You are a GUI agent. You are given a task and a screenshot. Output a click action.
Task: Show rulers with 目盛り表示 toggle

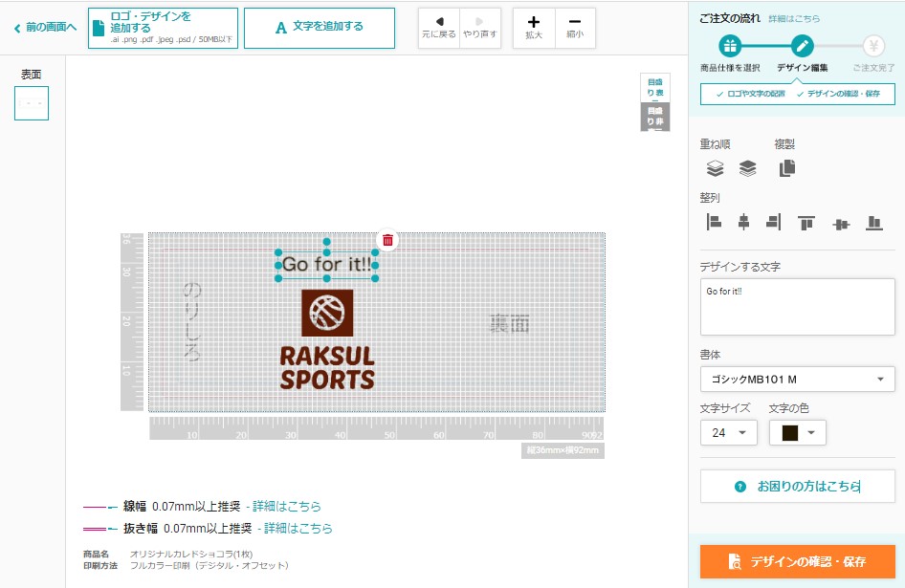pos(655,88)
